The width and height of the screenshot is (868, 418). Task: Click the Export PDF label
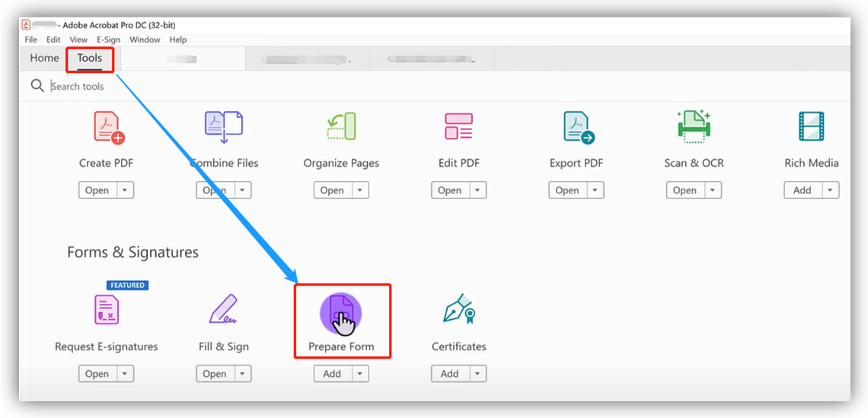click(576, 164)
